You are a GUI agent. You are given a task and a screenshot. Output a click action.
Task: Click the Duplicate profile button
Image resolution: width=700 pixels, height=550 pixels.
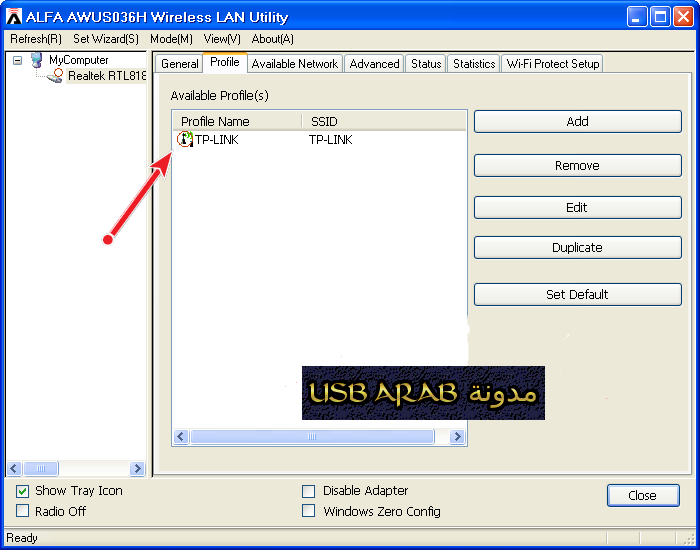click(x=578, y=248)
